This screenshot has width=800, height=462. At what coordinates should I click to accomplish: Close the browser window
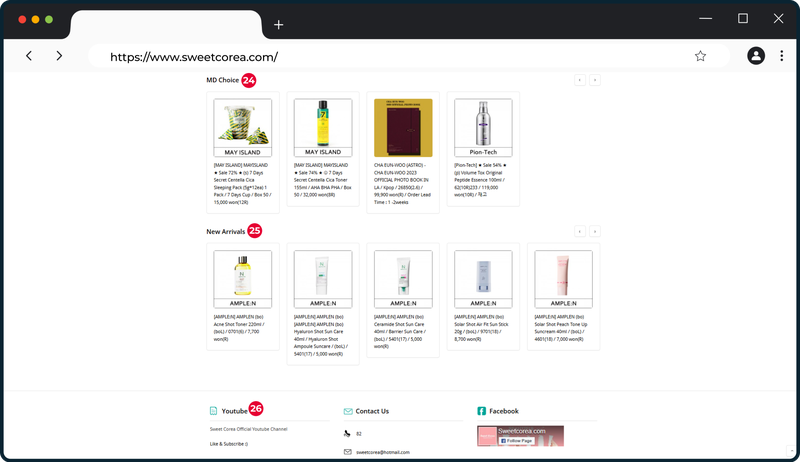pos(778,18)
